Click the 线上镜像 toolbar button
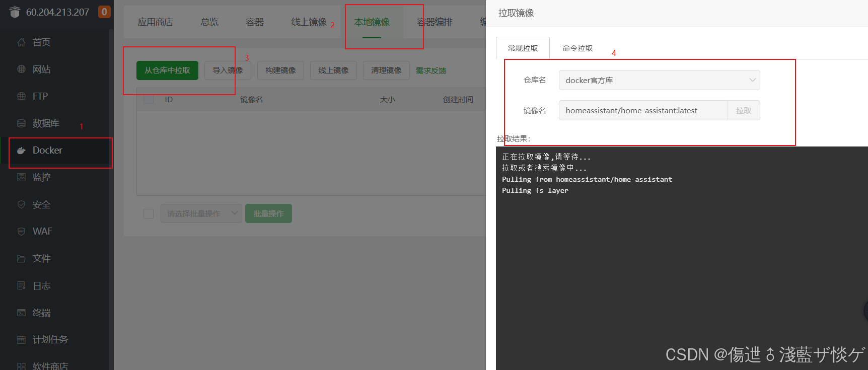The image size is (868, 370). coord(333,70)
